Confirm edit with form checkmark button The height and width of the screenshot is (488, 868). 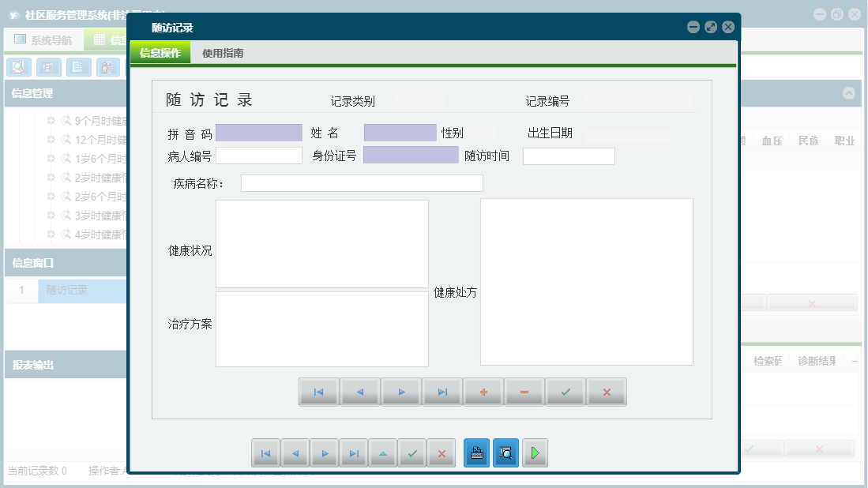tap(566, 392)
